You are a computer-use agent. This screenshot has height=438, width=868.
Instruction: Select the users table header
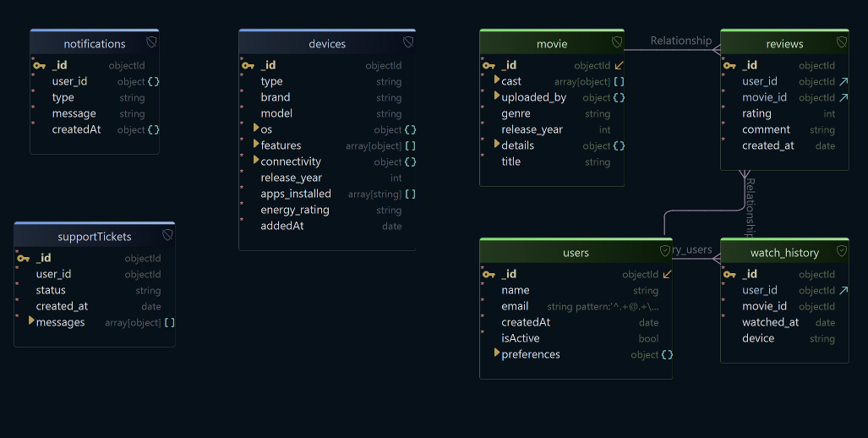(576, 251)
